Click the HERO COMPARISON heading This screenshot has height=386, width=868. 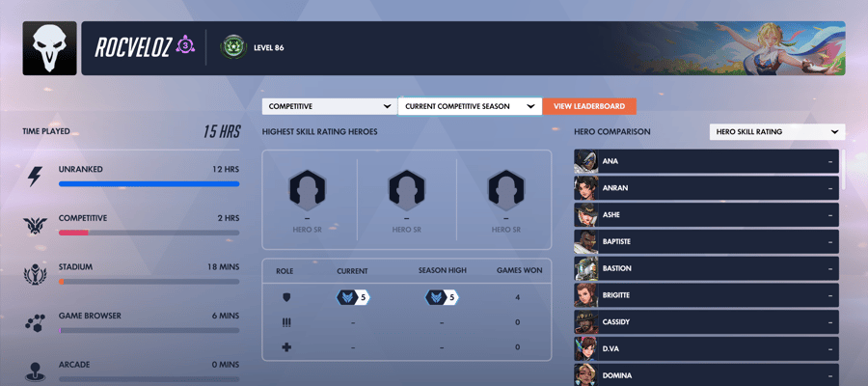click(x=612, y=132)
